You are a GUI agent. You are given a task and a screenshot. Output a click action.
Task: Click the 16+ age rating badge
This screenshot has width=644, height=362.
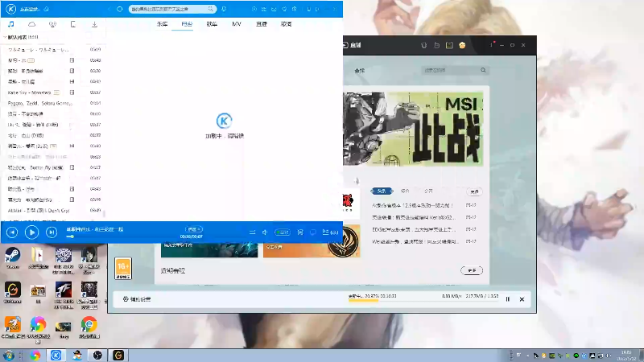[x=123, y=268]
